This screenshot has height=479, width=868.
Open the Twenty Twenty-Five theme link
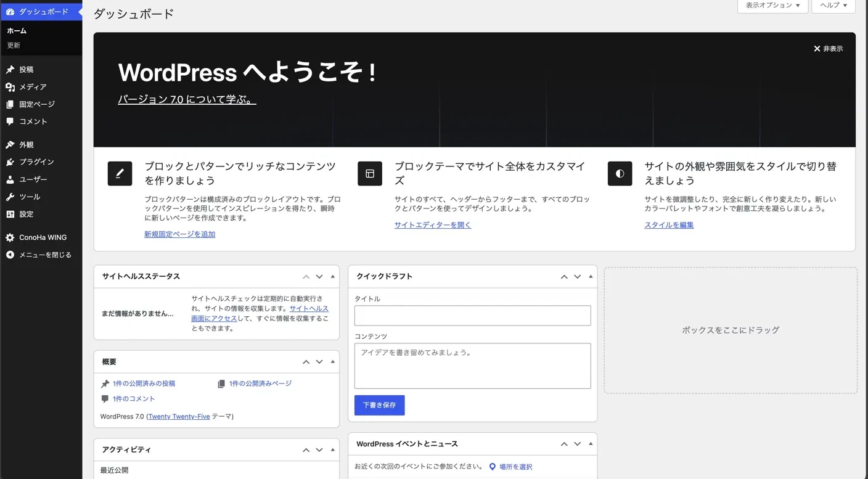click(179, 417)
